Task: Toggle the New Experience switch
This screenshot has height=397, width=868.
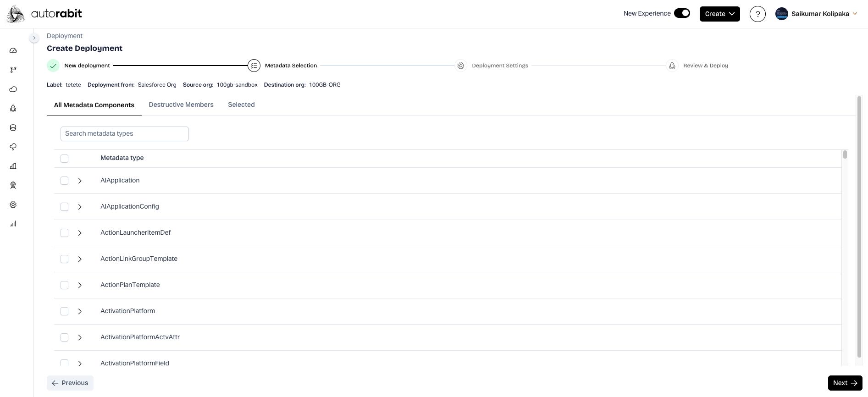Action: (682, 13)
